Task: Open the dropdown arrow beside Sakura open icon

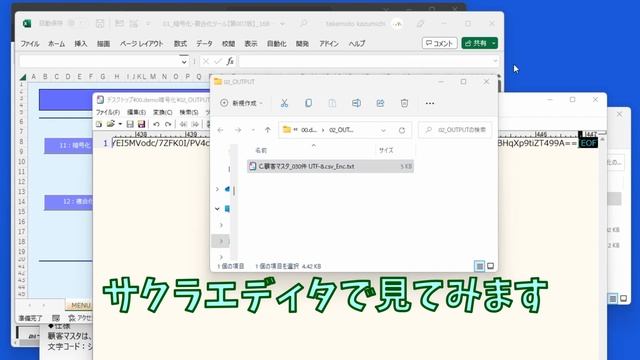Action: 120,124
